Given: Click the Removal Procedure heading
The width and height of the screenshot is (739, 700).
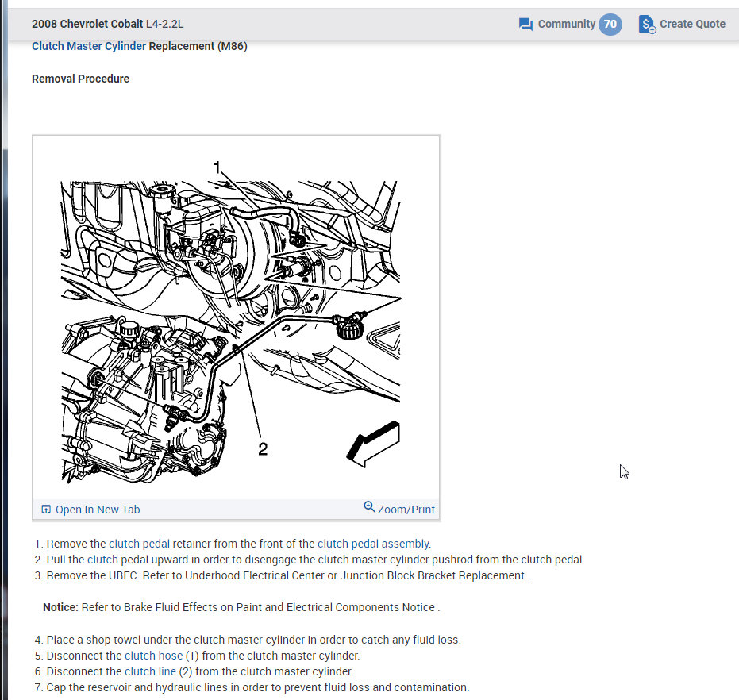Looking at the screenshot, I should coord(81,79).
